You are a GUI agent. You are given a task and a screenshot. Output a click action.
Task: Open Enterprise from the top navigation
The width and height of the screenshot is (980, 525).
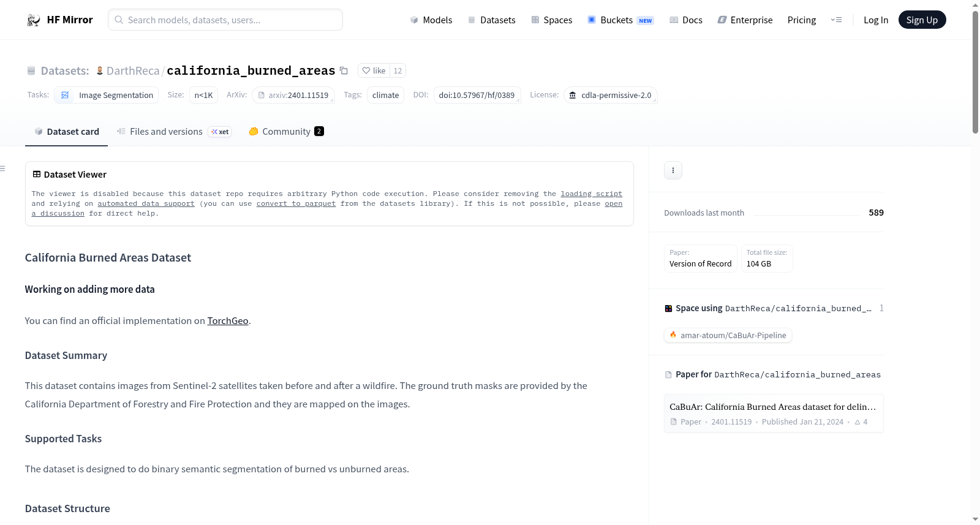click(x=745, y=20)
